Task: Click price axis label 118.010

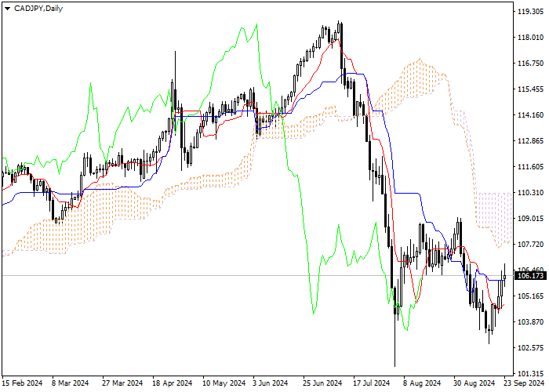Action: point(530,38)
